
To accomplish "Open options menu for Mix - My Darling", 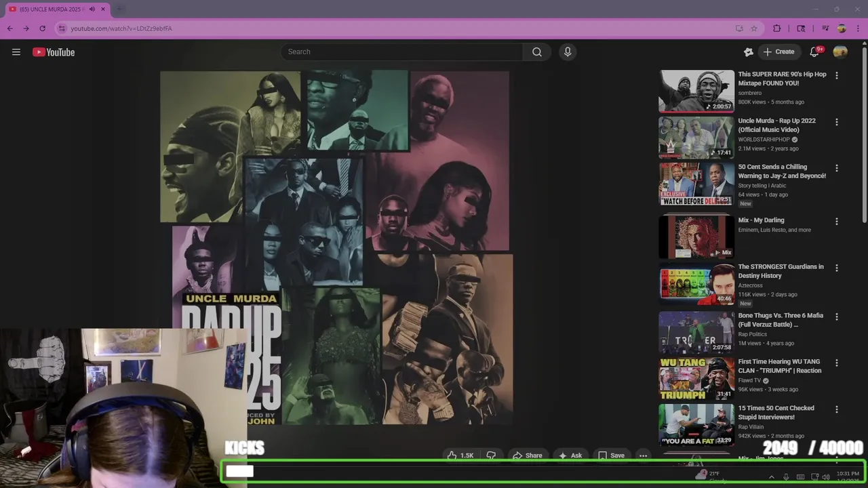I will (x=836, y=222).
